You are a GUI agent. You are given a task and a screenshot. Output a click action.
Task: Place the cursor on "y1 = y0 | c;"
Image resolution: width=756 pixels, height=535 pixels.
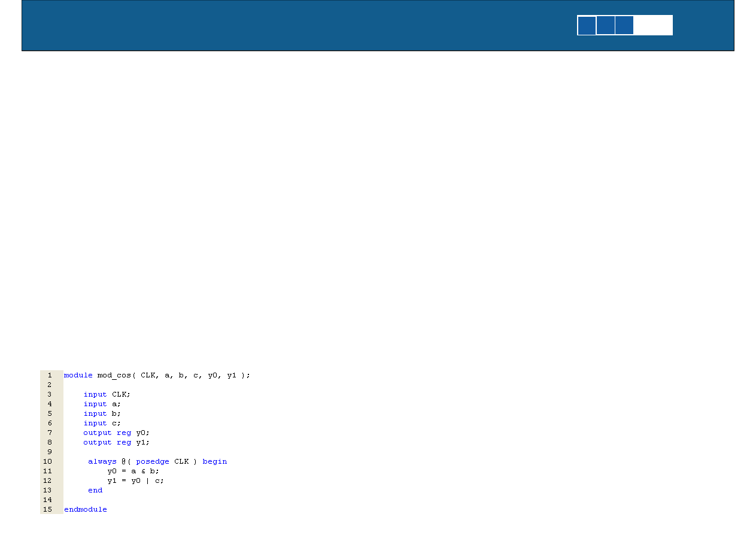click(135, 481)
